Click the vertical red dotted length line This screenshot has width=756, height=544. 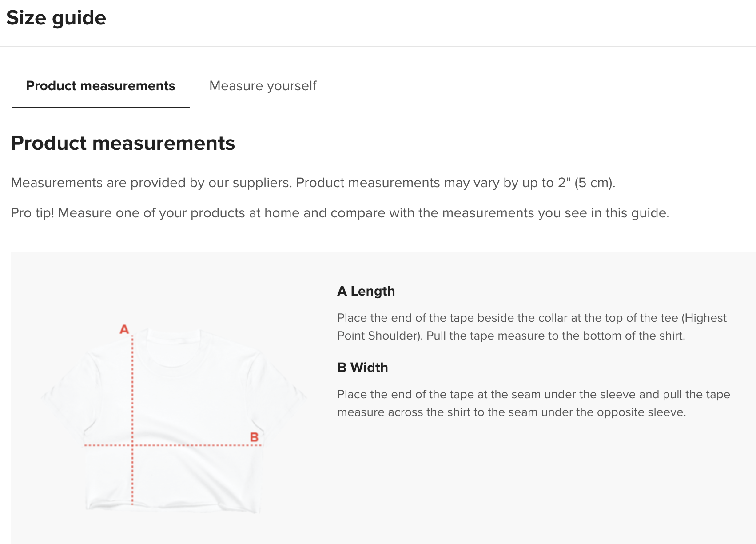[132, 420]
